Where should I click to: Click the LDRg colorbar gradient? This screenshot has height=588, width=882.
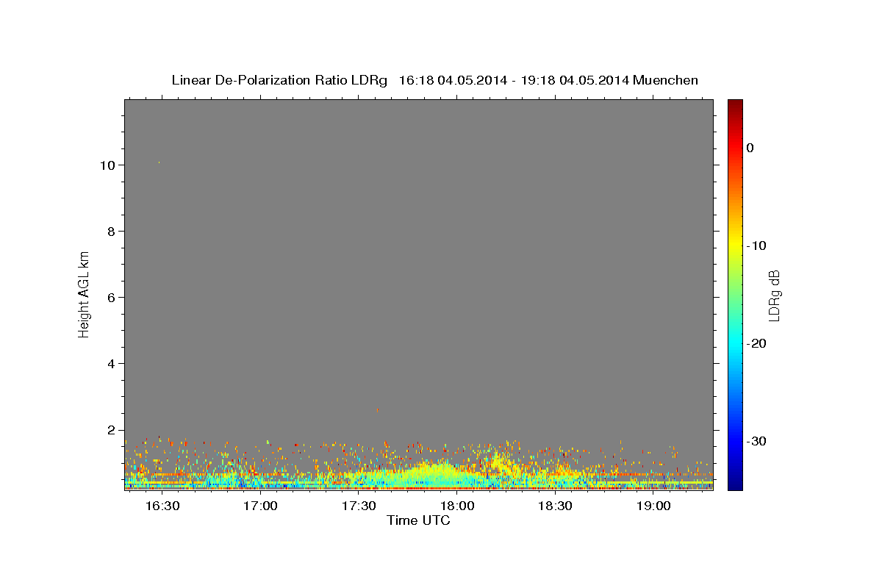coord(735,295)
